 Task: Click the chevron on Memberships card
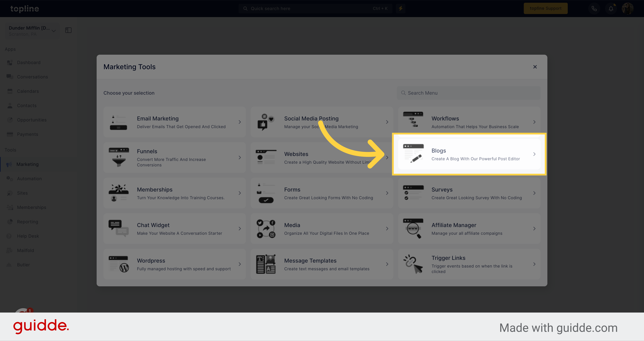[240, 193]
